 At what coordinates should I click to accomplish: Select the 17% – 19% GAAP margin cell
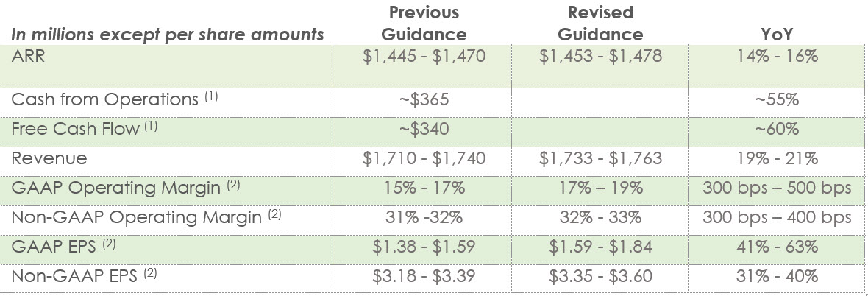point(600,187)
